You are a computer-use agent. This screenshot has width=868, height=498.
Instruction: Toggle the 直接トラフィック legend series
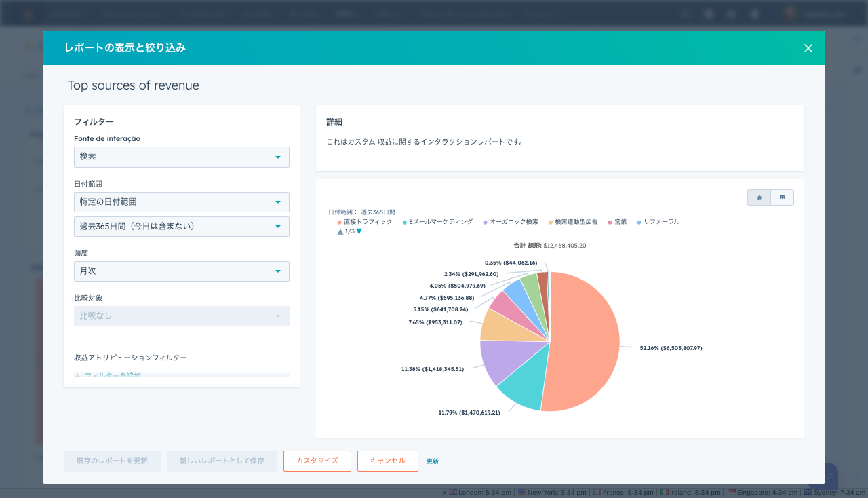[365, 222]
